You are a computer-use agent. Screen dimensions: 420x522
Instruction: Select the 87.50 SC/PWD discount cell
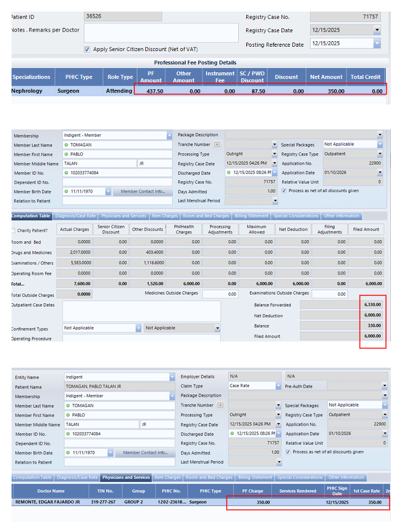coord(252,91)
